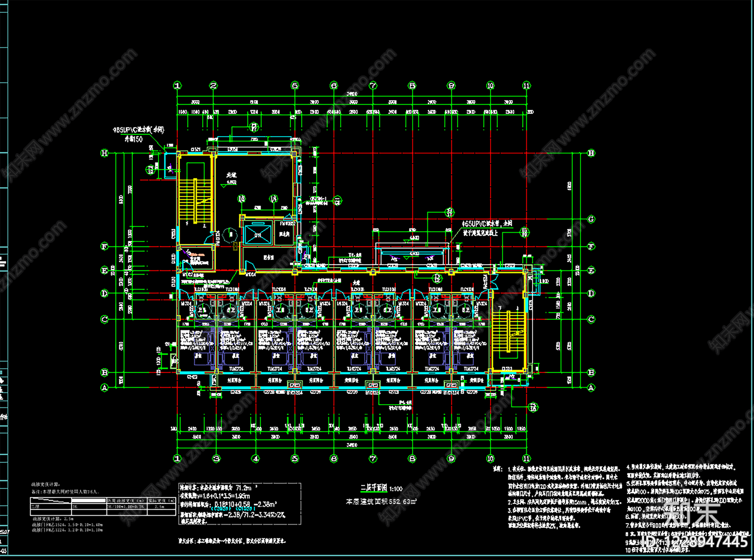Pick axis bubble H on the left side
This screenshot has width=754, height=560.
pyautogui.click(x=105, y=153)
